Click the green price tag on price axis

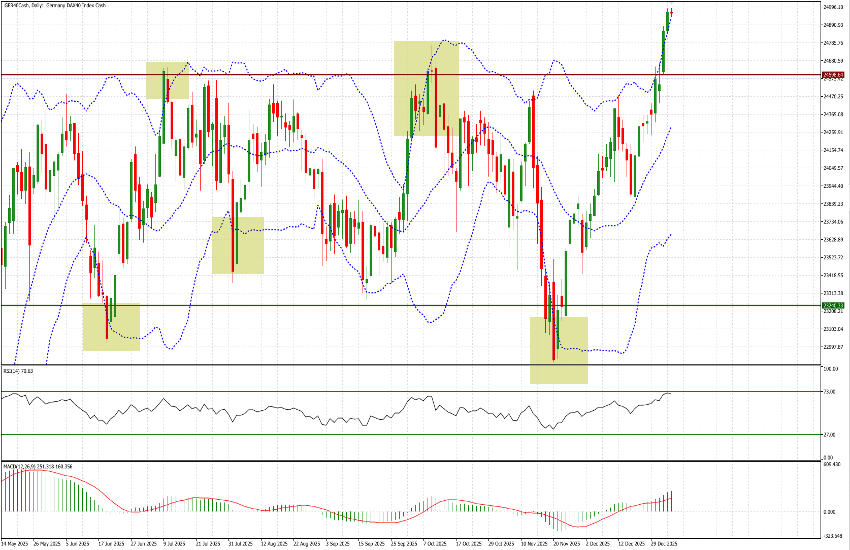(x=833, y=305)
